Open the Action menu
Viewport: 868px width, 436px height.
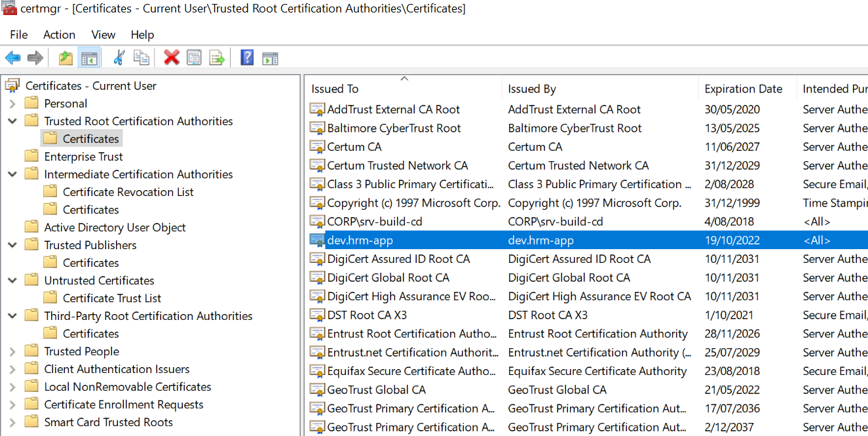click(60, 35)
